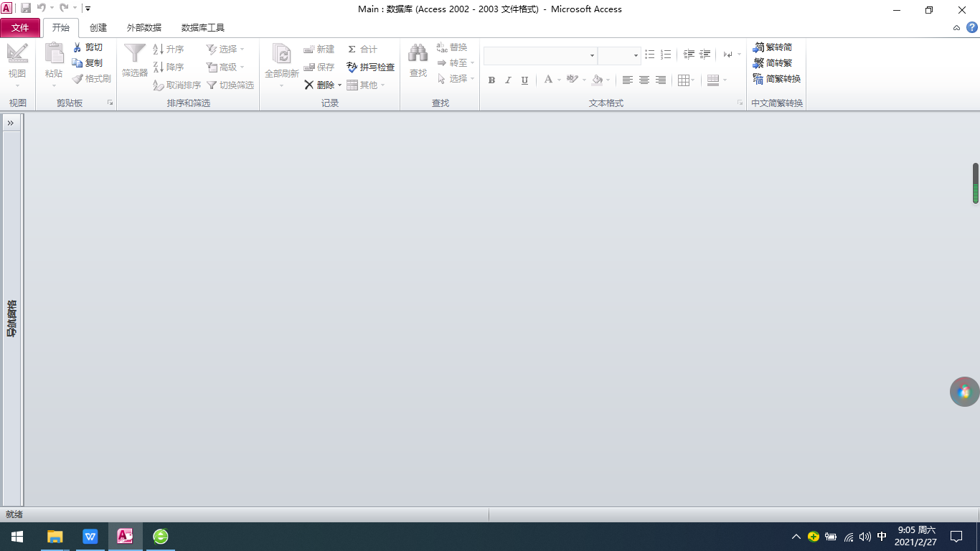Image resolution: width=980 pixels, height=551 pixels.
Task: Click the numbering list icon
Action: tap(666, 55)
